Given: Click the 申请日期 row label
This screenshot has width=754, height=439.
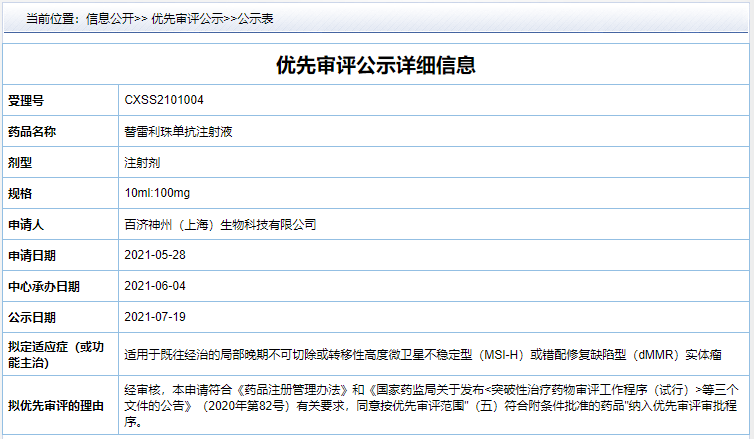Looking at the screenshot, I should coord(32,255).
